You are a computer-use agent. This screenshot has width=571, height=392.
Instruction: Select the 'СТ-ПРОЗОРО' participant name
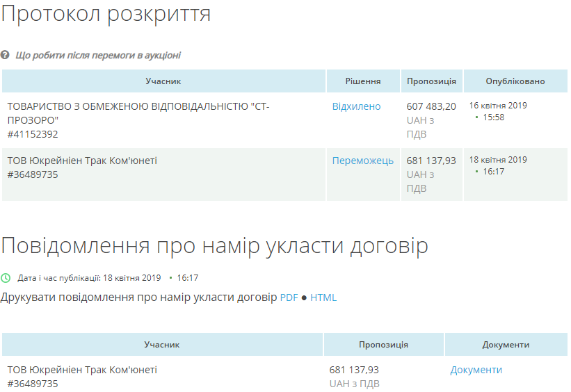(x=138, y=113)
